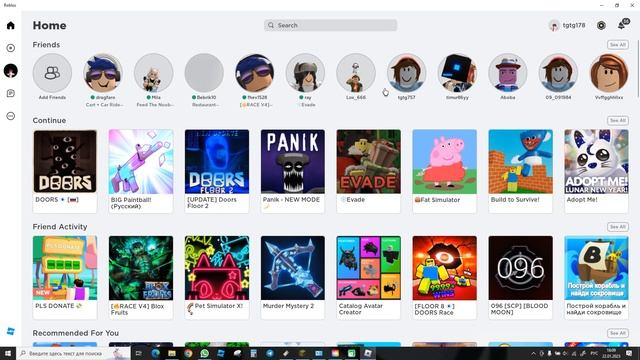
Task: Click the Friends section heading
Action: click(46, 45)
